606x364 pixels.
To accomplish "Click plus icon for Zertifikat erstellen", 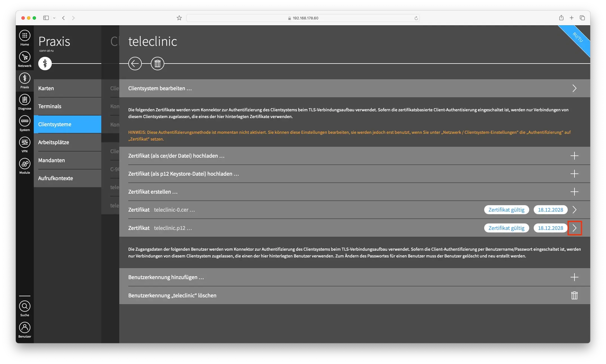I will 574,192.
